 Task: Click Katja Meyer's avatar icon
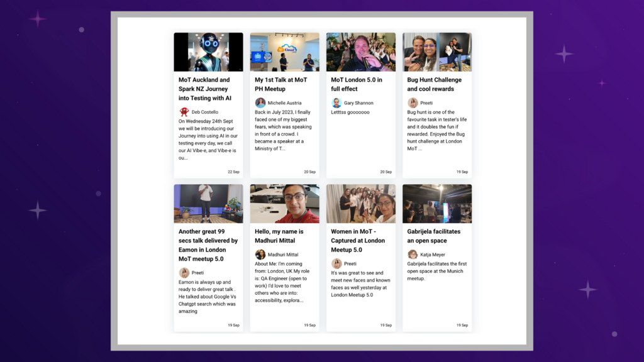pyautogui.click(x=412, y=254)
